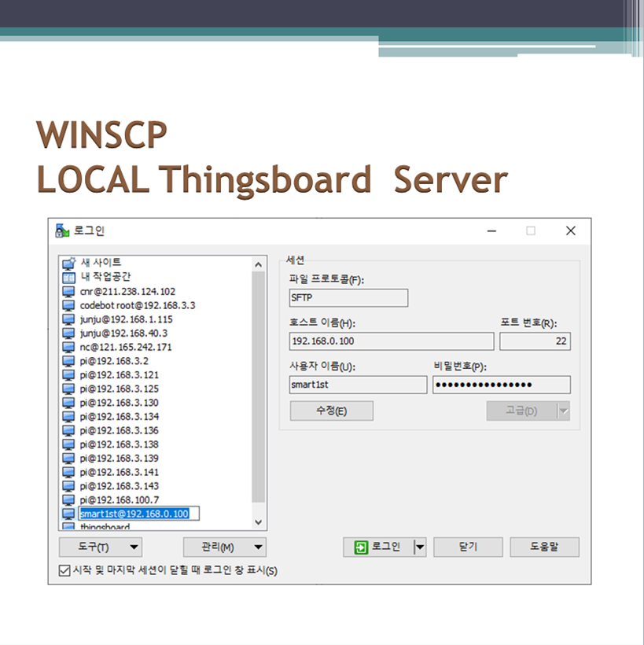Click the green icon on the 로그인 button

361,547
